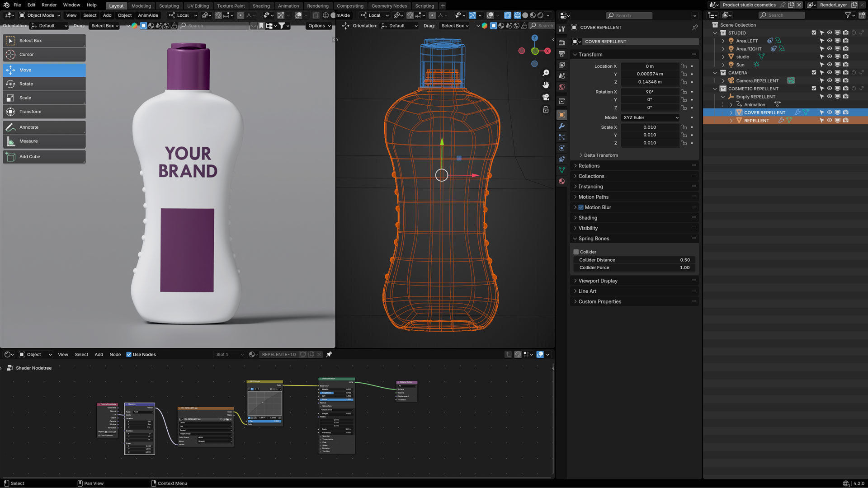The image size is (868, 488).
Task: Adjust the Collider Distance slider
Action: point(634,260)
